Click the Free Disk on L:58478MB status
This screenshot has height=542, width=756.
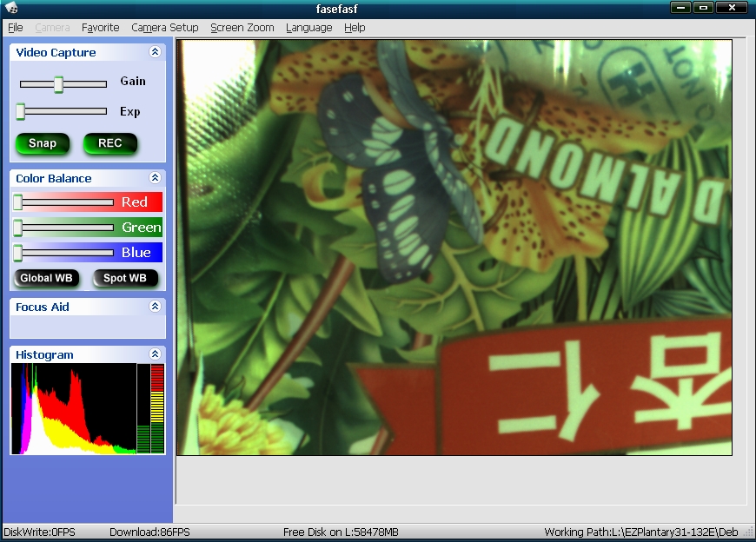(x=341, y=532)
